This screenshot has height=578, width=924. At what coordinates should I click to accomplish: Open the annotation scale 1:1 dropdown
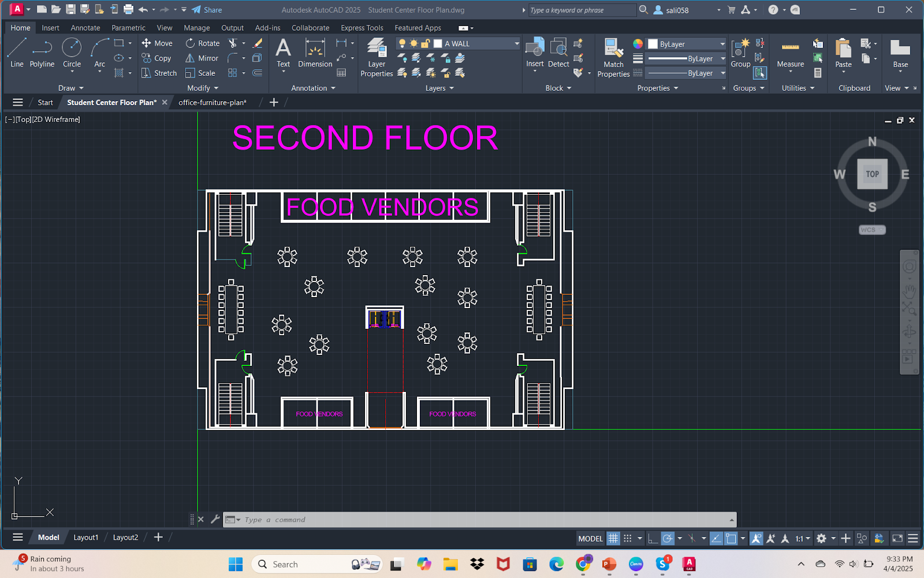pos(803,539)
